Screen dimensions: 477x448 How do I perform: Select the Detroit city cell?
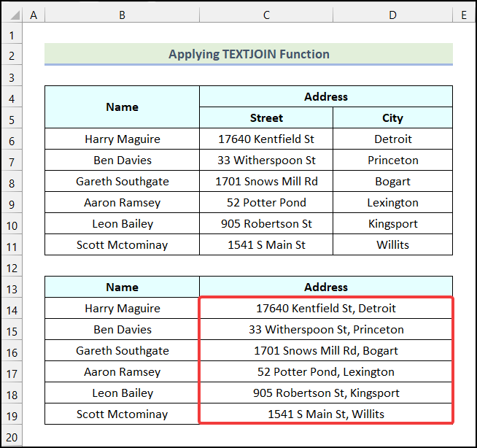click(392, 139)
